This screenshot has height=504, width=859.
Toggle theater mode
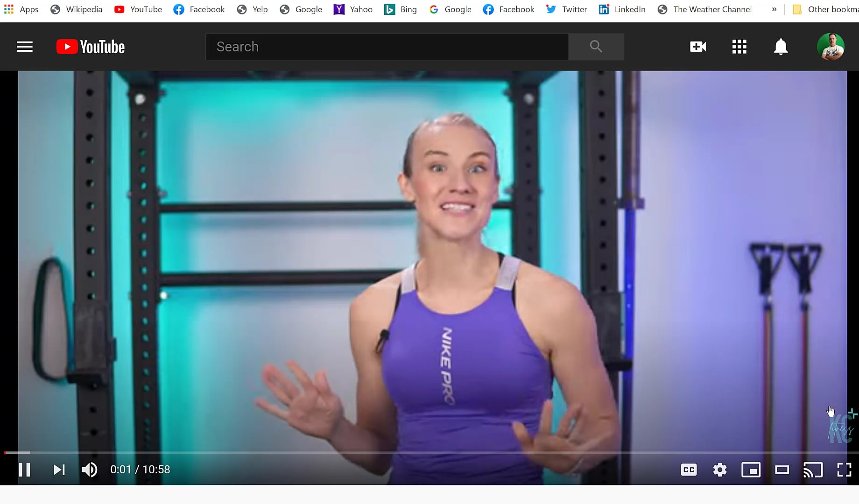[782, 470]
